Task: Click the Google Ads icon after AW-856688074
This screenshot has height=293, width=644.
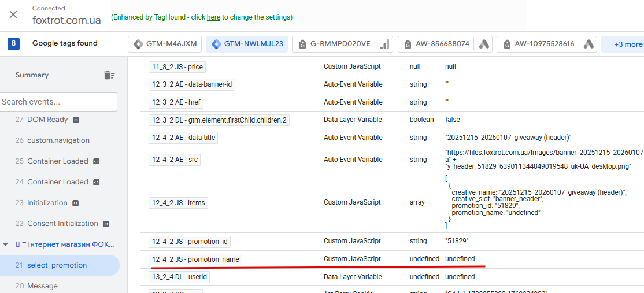Action: click(x=484, y=44)
